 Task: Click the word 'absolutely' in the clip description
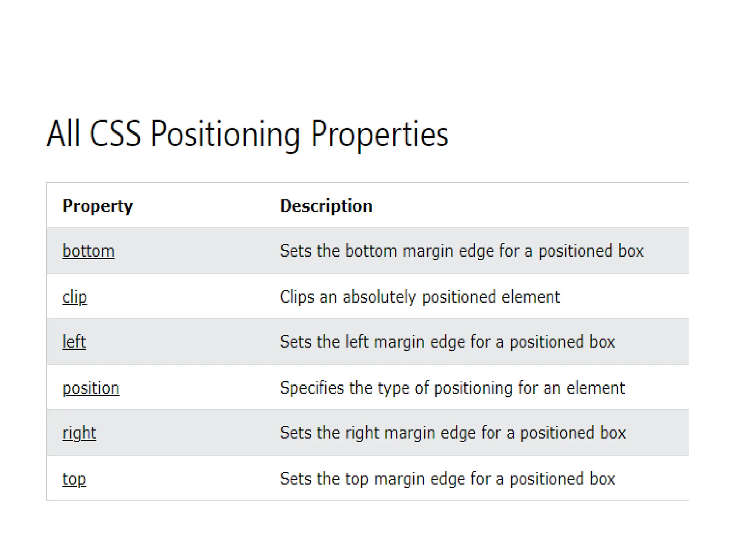tap(379, 297)
